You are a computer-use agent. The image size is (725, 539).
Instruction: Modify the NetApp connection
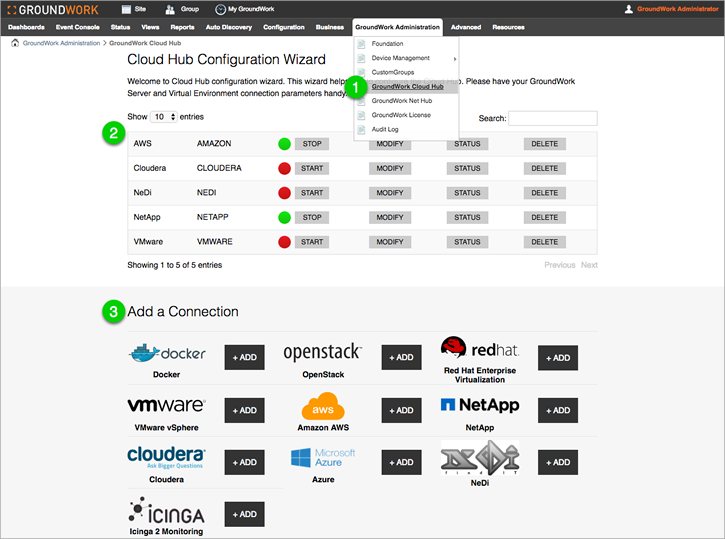pos(390,217)
